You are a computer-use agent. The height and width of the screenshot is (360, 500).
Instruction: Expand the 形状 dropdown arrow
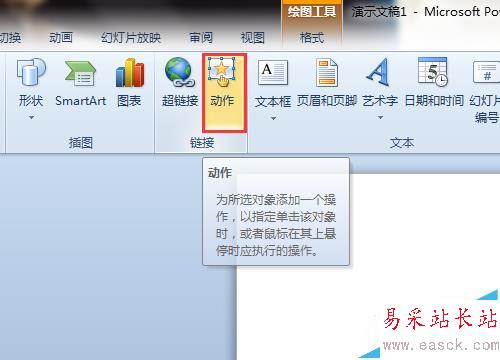[x=31, y=117]
